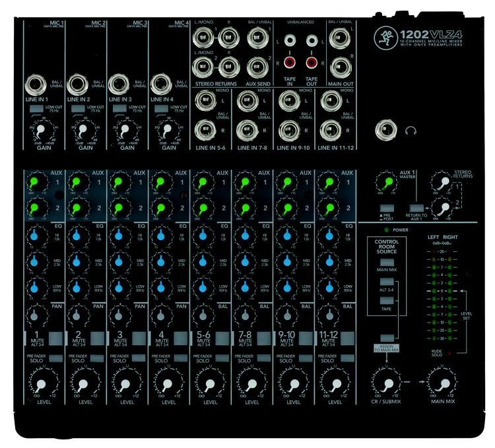Click the AUX 1 MASTER knob
The height and width of the screenshot is (448, 495).
[x=387, y=182]
